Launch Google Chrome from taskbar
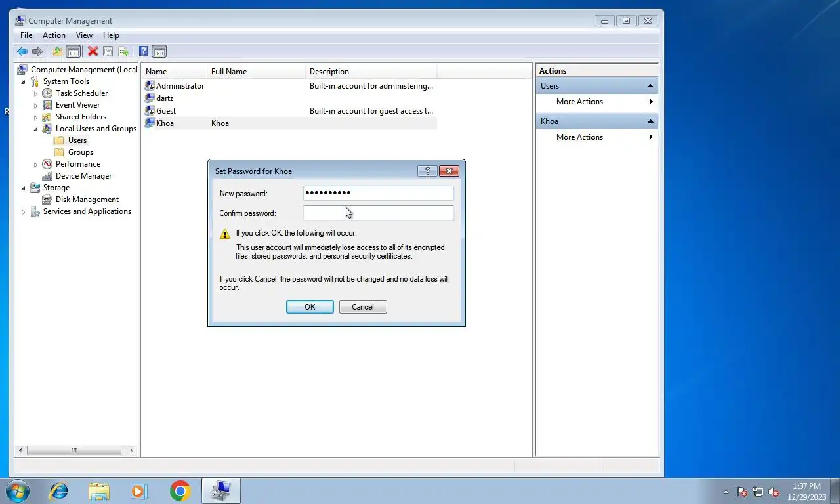The width and height of the screenshot is (840, 504). [x=180, y=491]
